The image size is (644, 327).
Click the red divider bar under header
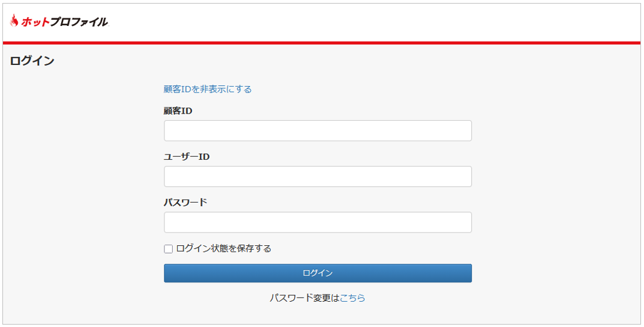point(322,43)
